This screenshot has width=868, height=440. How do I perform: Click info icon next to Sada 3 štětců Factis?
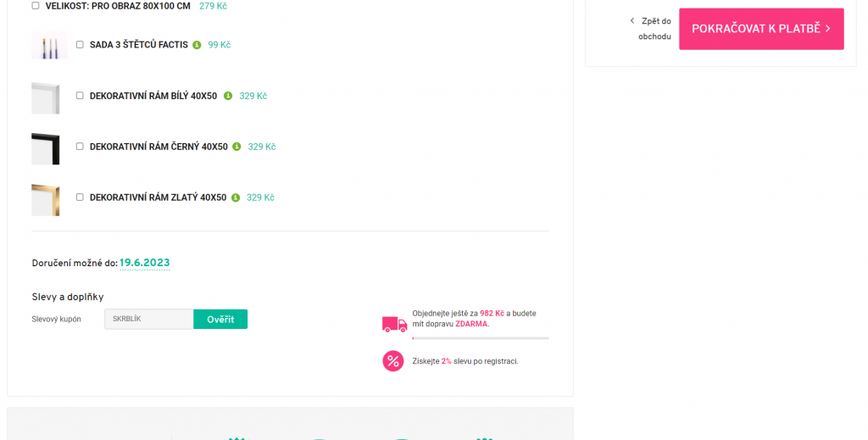[197, 45]
